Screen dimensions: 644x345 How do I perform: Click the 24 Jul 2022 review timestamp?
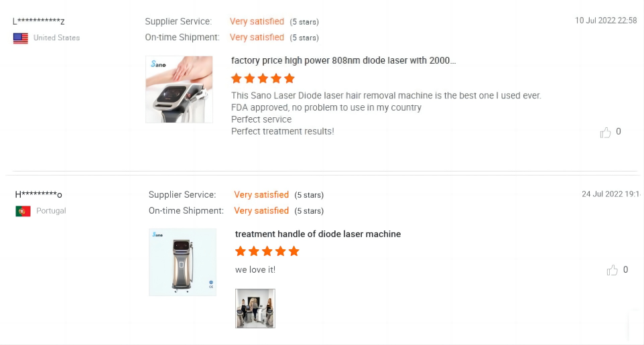[612, 194]
